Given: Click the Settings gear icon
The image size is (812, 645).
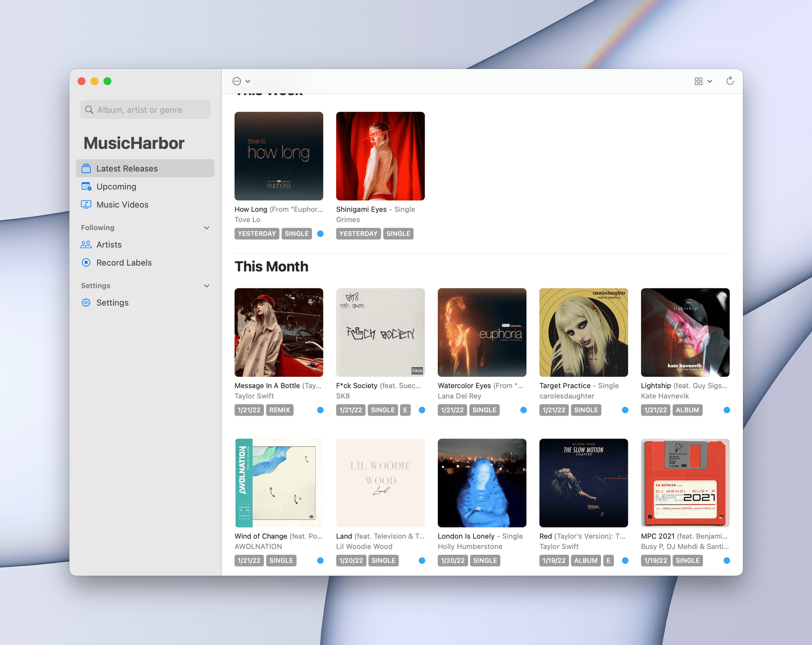Looking at the screenshot, I should point(86,303).
